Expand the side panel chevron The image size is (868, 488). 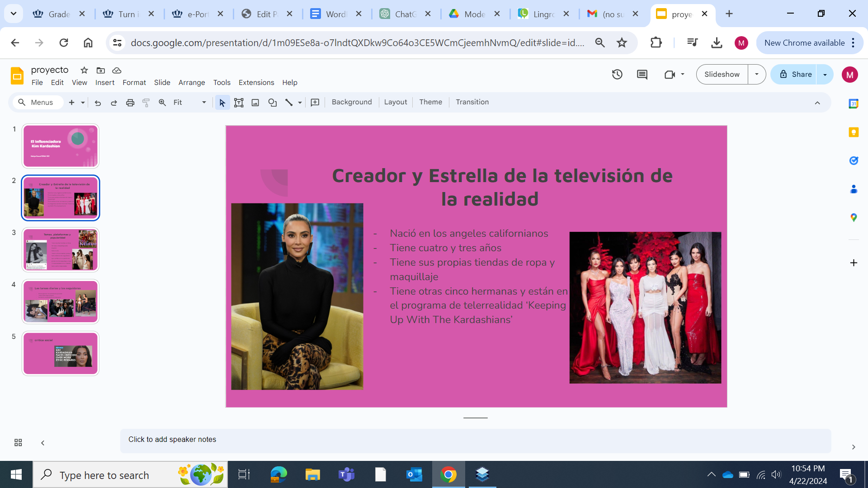click(x=854, y=447)
